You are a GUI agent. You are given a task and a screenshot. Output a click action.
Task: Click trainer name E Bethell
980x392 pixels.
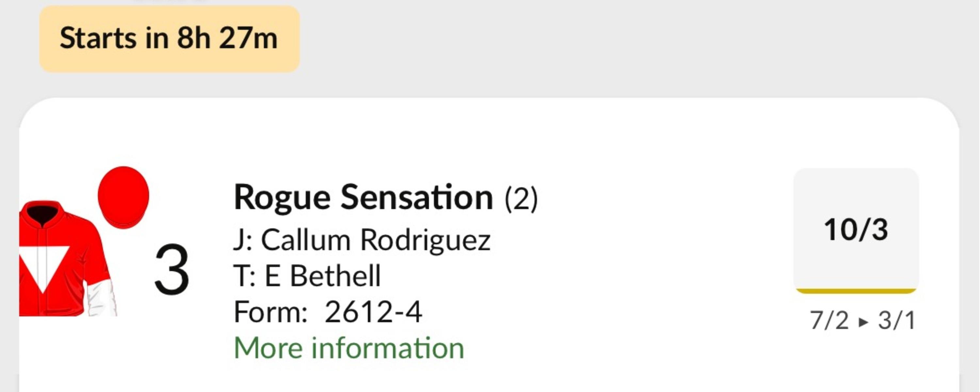pyautogui.click(x=323, y=276)
